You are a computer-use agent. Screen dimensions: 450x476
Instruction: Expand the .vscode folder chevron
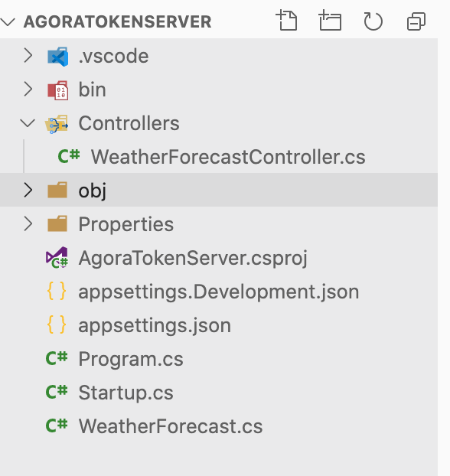pyautogui.click(x=28, y=56)
